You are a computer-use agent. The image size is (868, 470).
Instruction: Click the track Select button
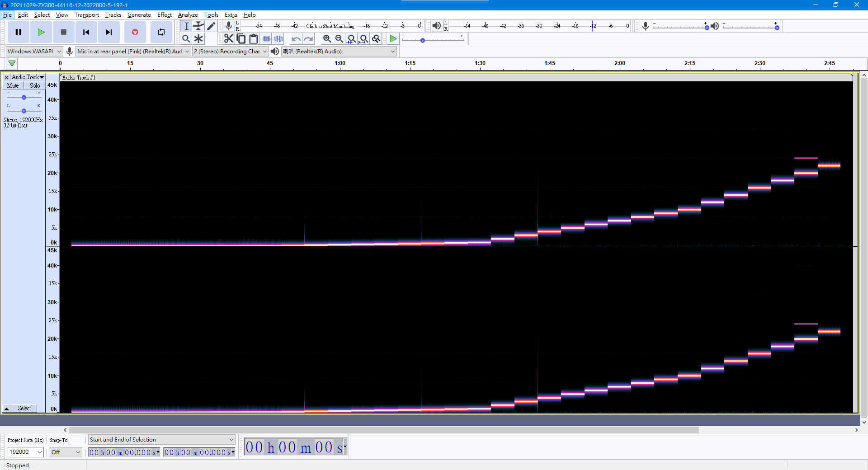tap(24, 409)
